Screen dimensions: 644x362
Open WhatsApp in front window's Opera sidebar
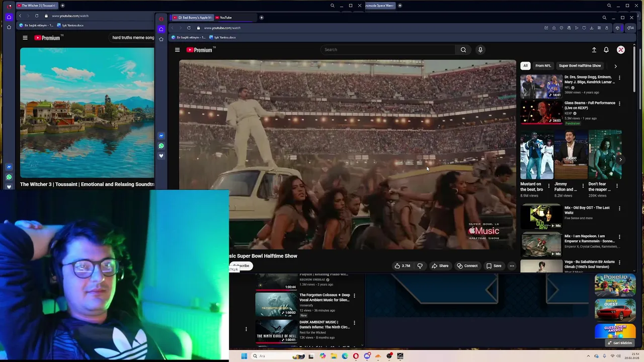[161, 146]
